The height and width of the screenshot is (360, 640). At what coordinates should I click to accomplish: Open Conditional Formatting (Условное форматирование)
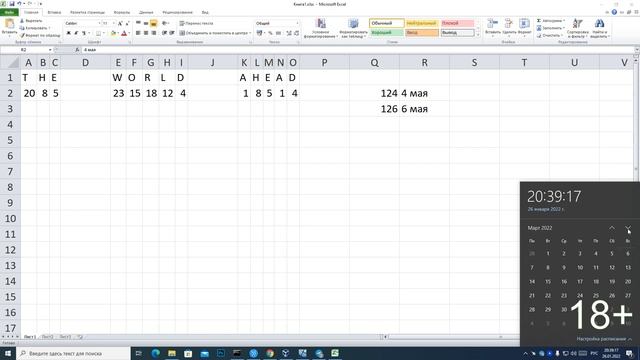[321, 28]
